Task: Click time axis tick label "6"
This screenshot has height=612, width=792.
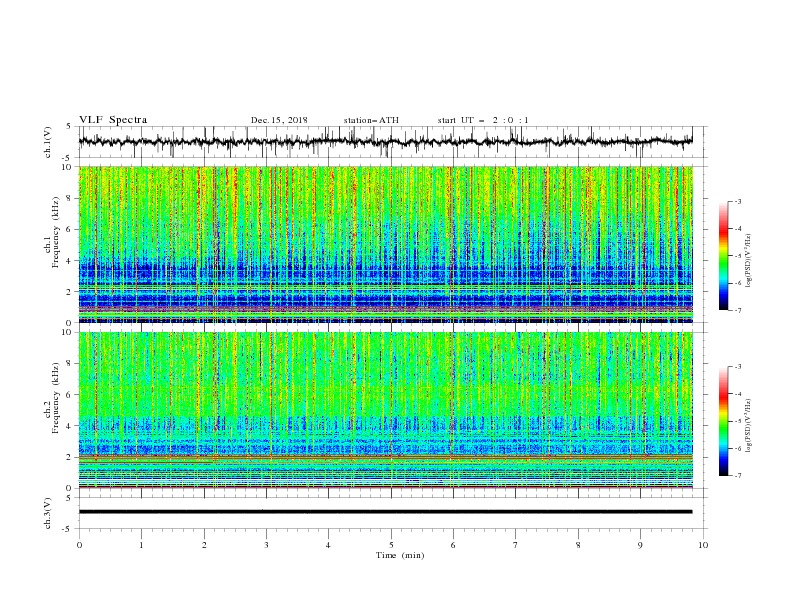Action: click(x=453, y=545)
